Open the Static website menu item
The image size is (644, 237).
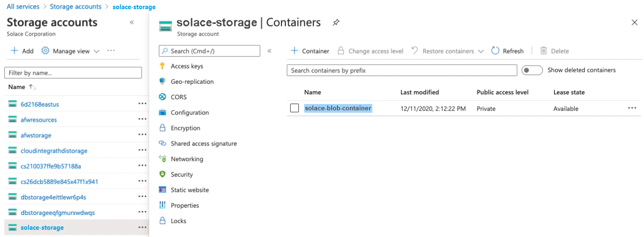(190, 190)
